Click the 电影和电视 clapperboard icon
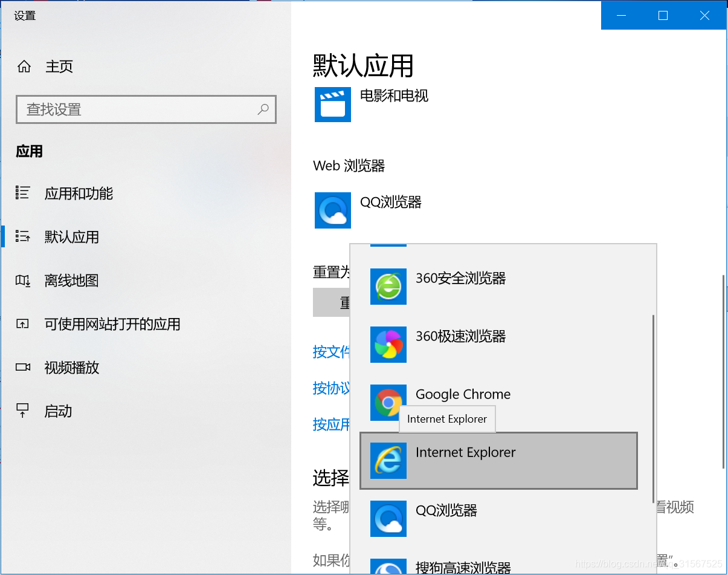The image size is (728, 575). 333,104
